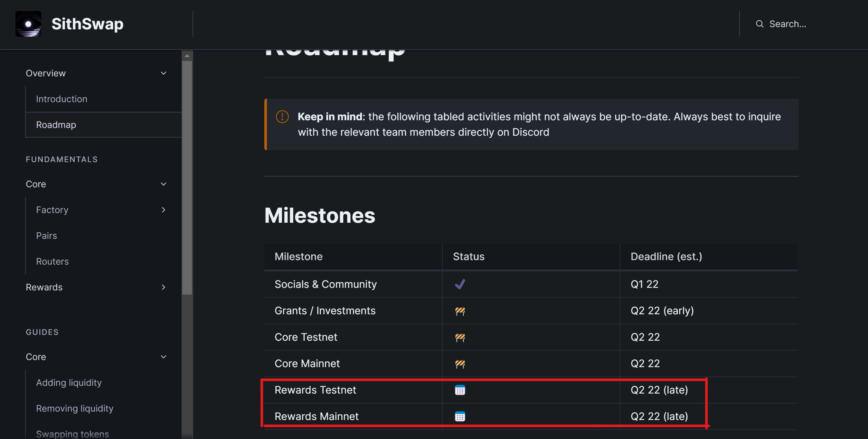Image resolution: width=868 pixels, height=439 pixels.
Task: Click the calendar icon for Rewards Mainnet
Action: 460,416
